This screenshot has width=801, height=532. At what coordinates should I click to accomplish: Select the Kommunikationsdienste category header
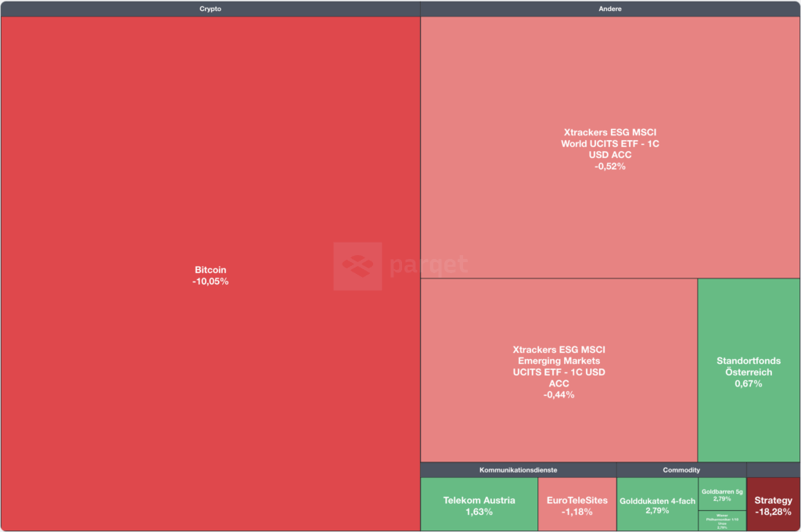(x=518, y=470)
